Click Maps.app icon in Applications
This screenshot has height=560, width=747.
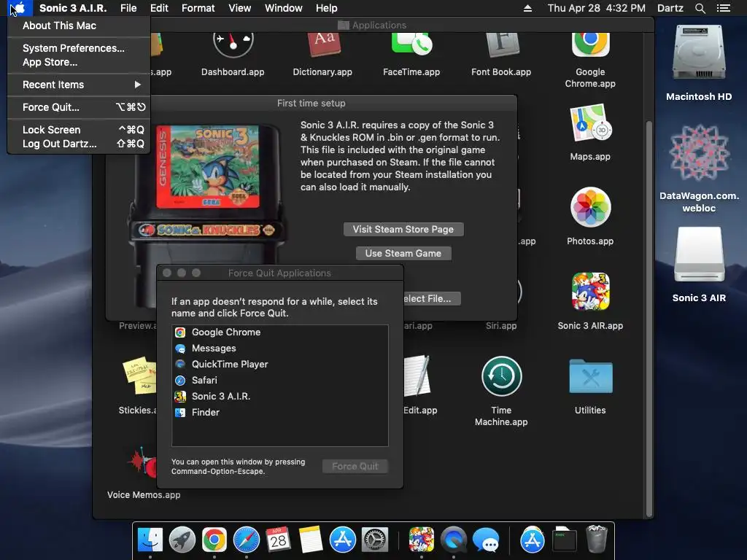pos(590,123)
